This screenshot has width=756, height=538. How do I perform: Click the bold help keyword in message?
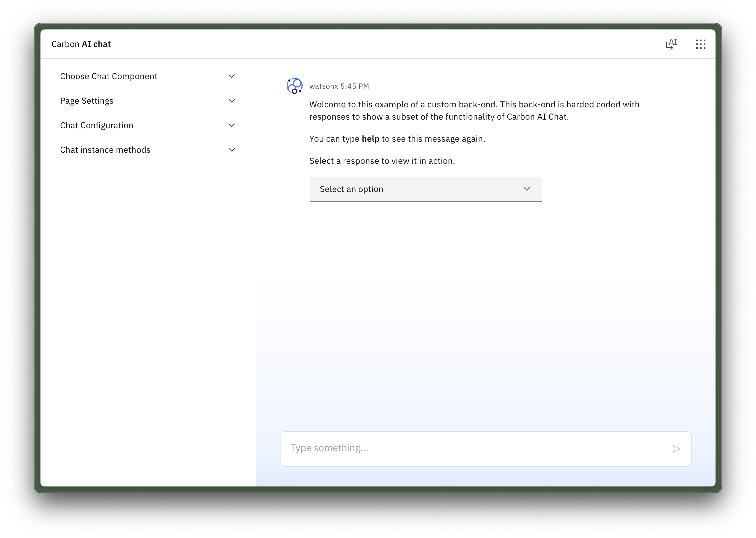coord(370,139)
